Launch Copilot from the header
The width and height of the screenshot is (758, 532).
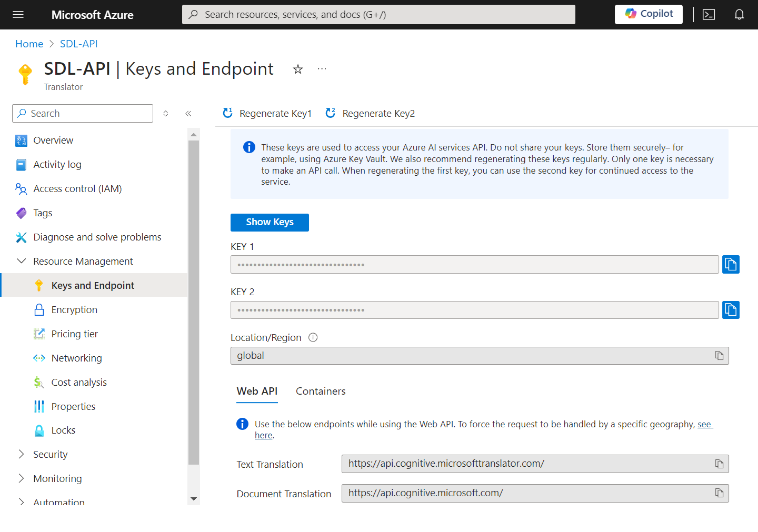coord(649,14)
